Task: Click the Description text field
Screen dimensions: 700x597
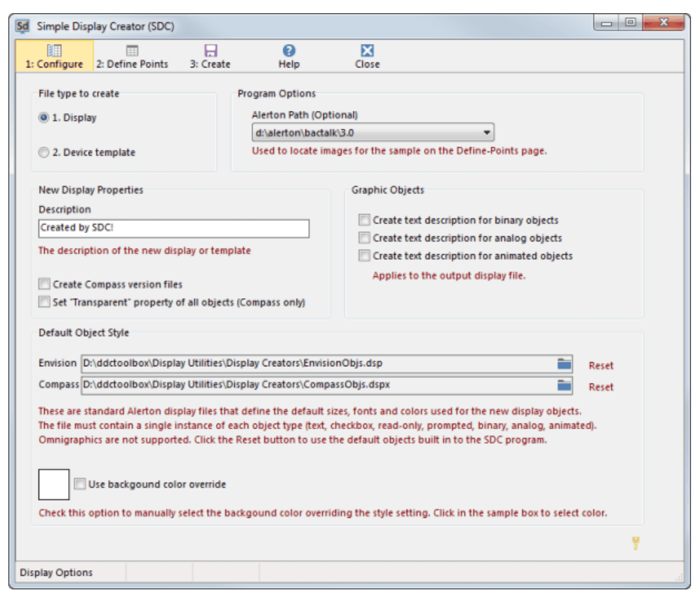Action: tap(173, 229)
